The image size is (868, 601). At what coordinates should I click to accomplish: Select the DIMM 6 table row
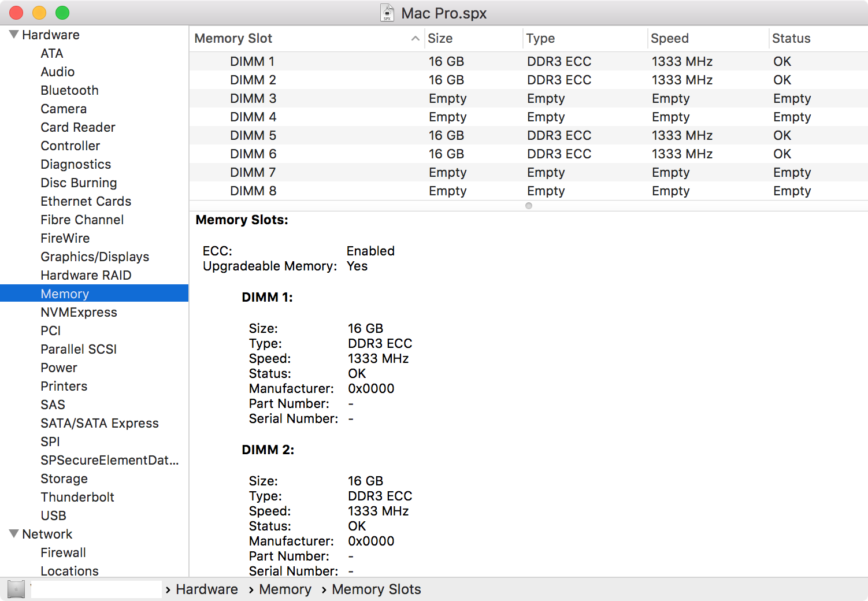(x=528, y=154)
